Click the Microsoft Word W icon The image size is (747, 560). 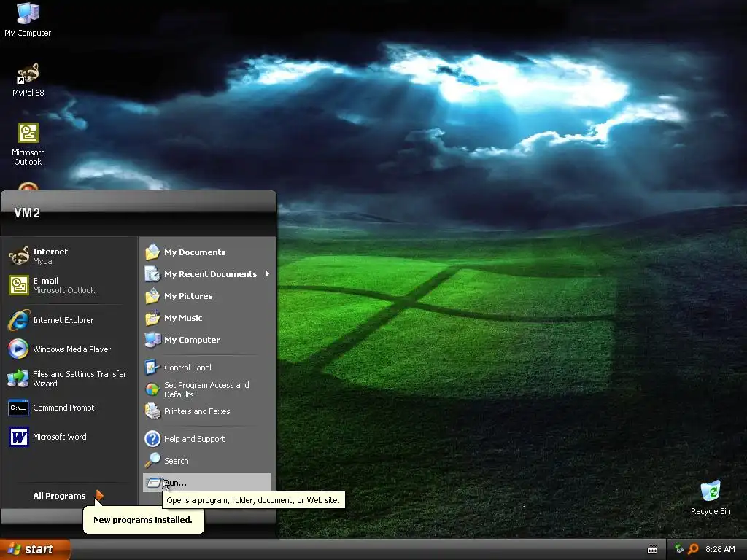pos(18,437)
